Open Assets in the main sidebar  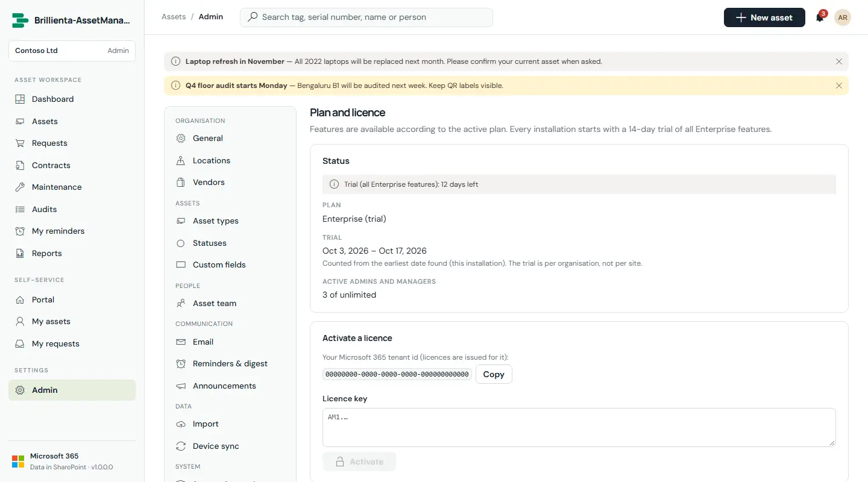(72, 121)
